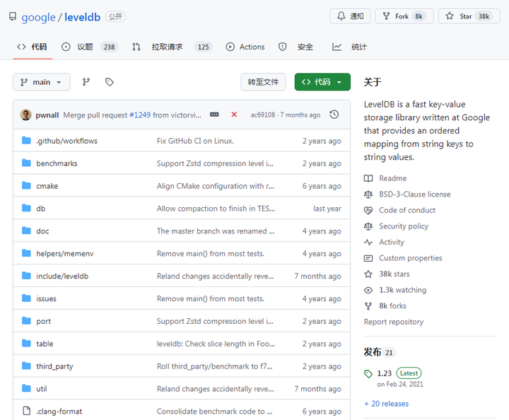The height and width of the screenshot is (420, 509).
Task: Open pull request #1249 link
Action: [x=140, y=115]
